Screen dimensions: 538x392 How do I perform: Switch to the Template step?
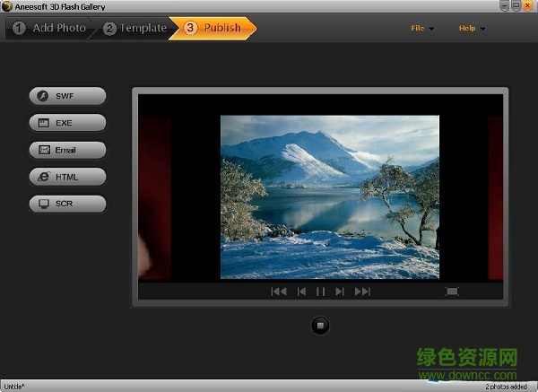135,28
